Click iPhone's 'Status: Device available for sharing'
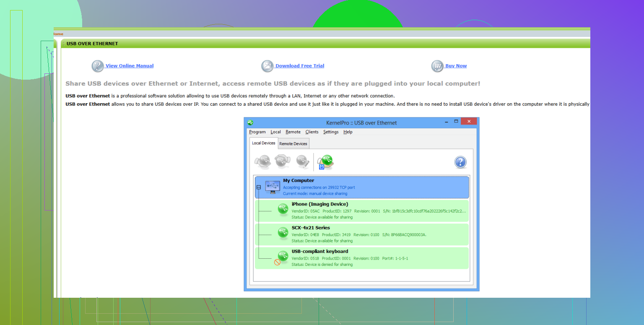Screen dimensions: 644x325 pos(322,217)
